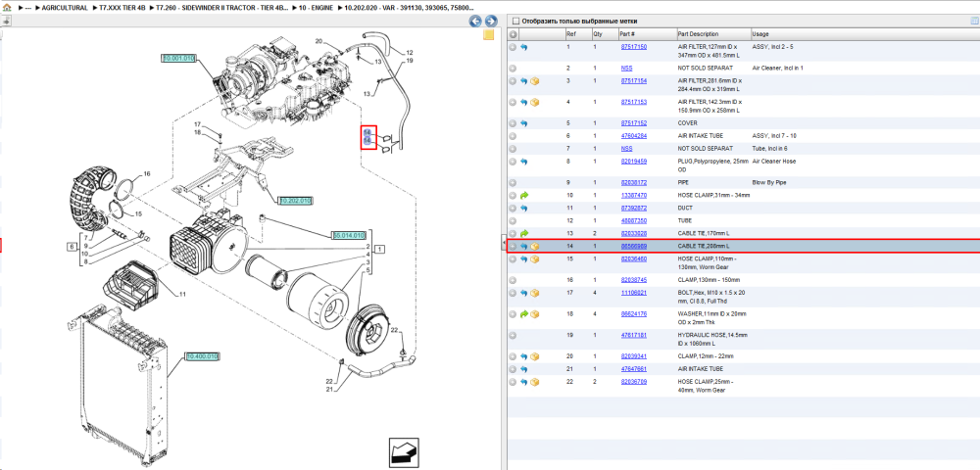Click the grey header circle icon
Image resolution: width=980 pixels, height=470 pixels.
point(513,33)
